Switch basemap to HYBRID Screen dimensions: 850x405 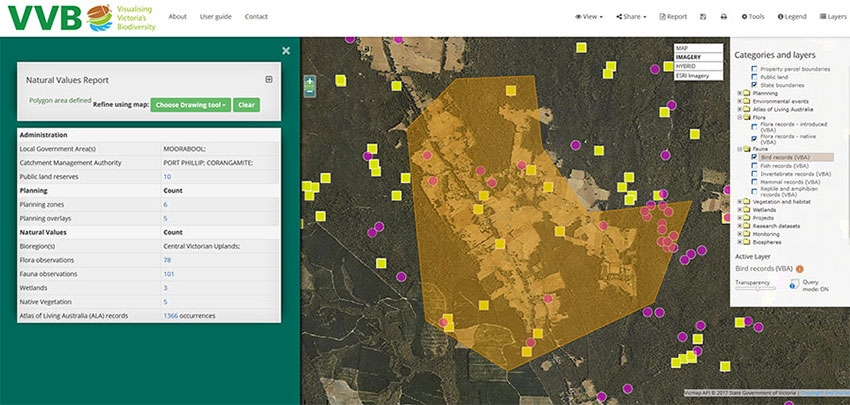point(698,66)
